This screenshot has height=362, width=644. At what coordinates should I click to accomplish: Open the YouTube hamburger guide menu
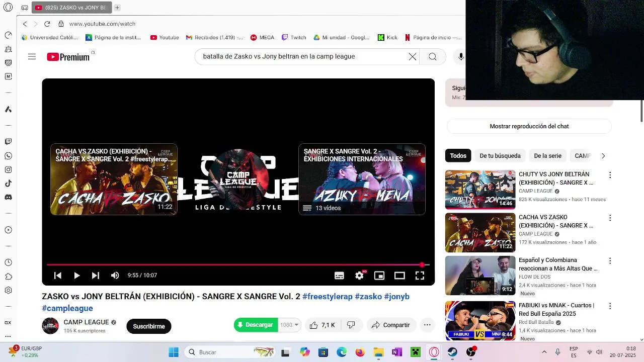coord(32,57)
